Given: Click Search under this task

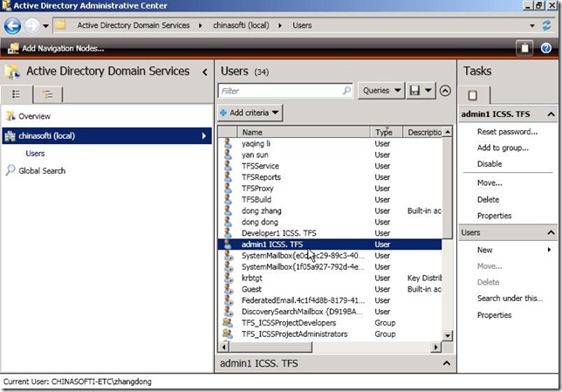Looking at the screenshot, I should click(x=510, y=299).
